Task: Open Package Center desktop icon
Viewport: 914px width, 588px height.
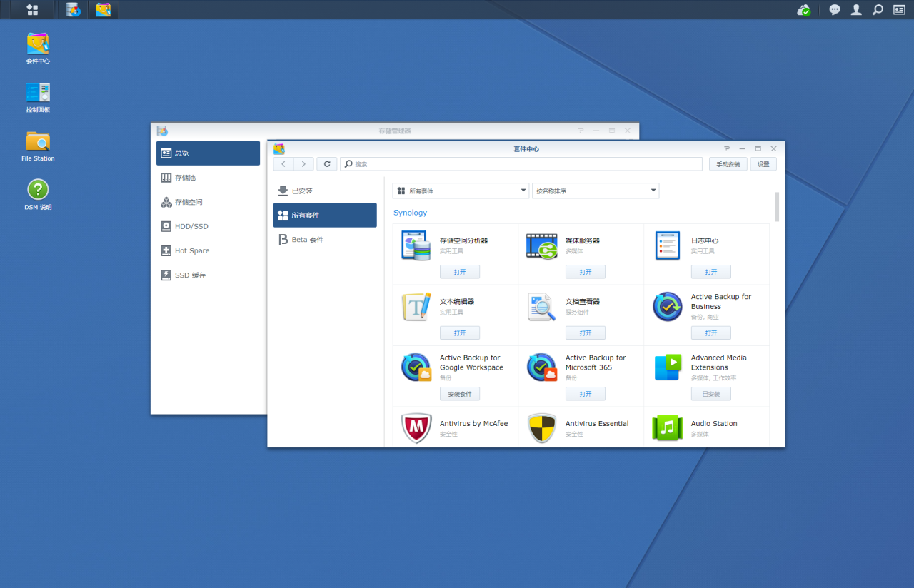Action: click(38, 44)
